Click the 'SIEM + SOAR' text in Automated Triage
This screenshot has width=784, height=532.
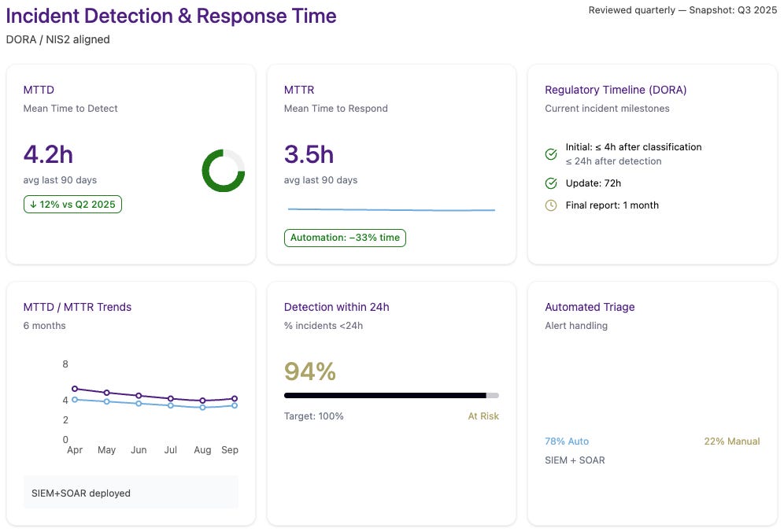[x=575, y=460]
